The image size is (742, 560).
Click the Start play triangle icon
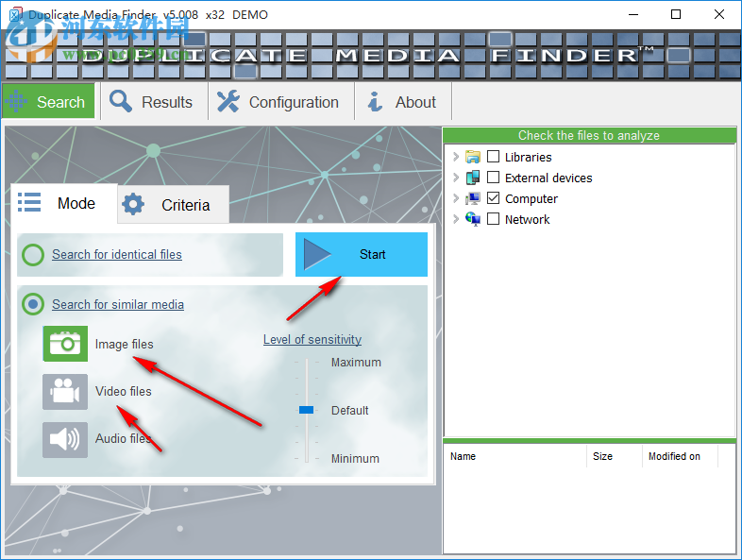316,254
